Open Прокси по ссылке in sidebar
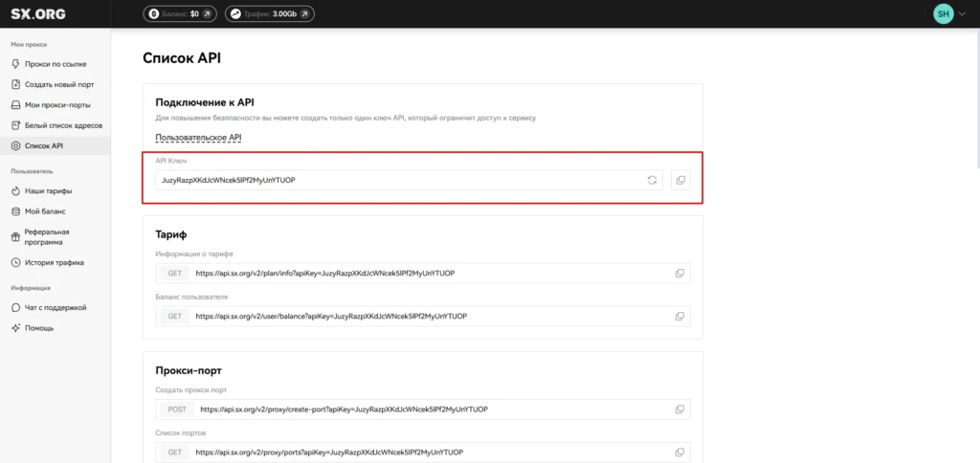 [55, 64]
